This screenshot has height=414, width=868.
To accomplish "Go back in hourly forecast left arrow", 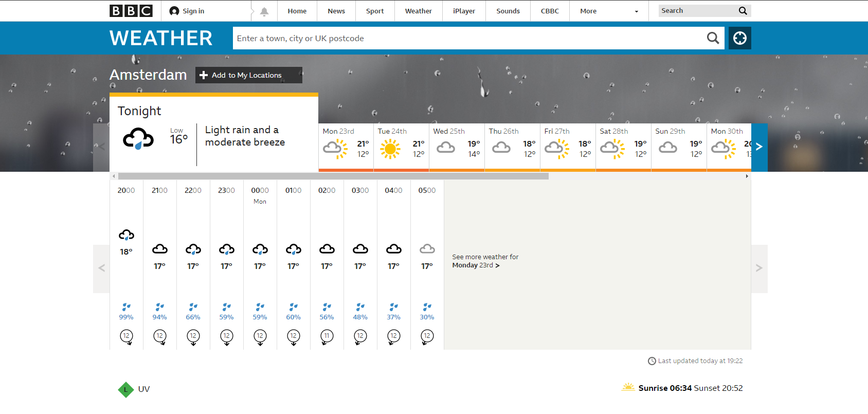I will [101, 268].
